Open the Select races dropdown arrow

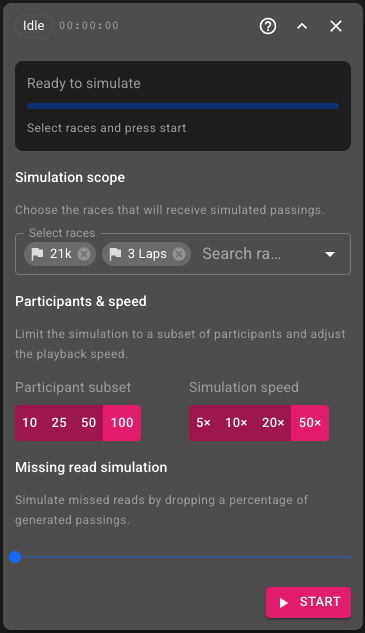(330, 254)
